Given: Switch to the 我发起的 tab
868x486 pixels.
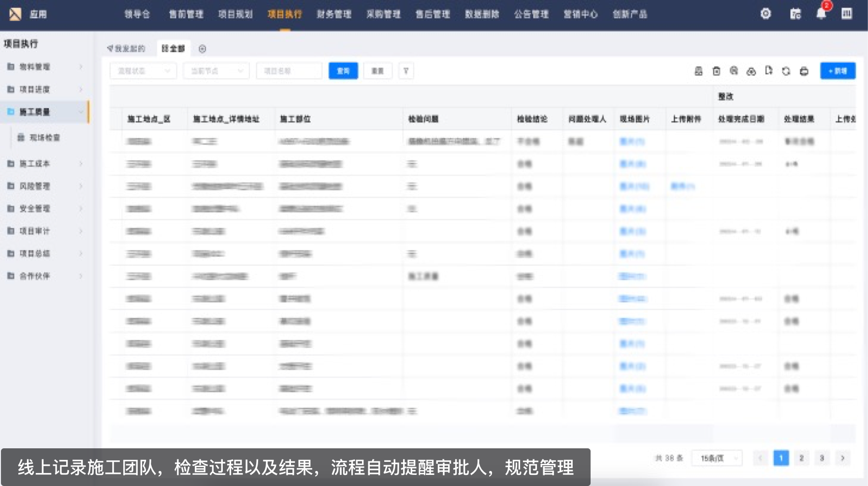Looking at the screenshot, I should [x=127, y=49].
